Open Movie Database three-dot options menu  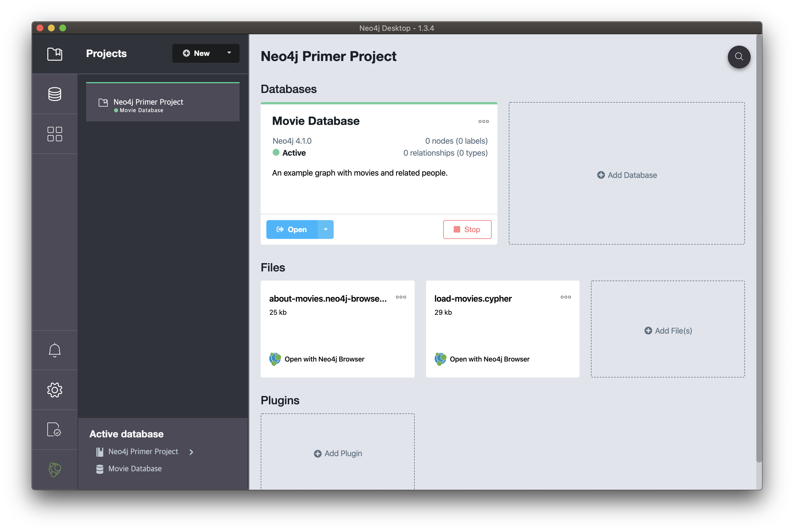pyautogui.click(x=483, y=121)
